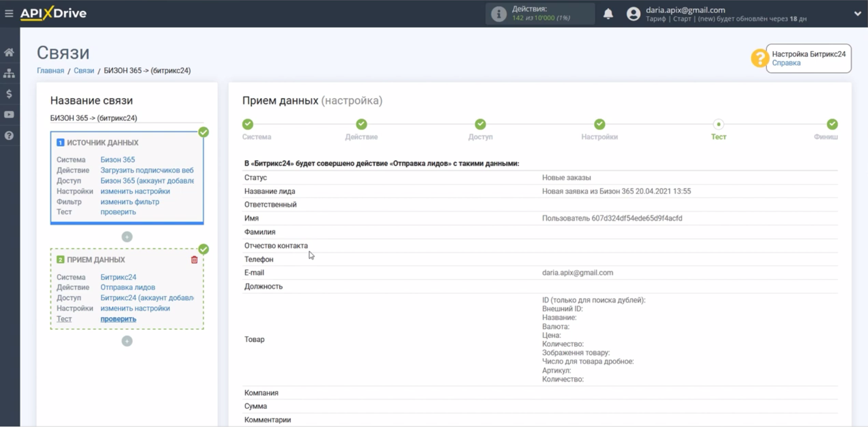Click the Ответственный row label
The height and width of the screenshot is (427, 868).
[270, 204]
